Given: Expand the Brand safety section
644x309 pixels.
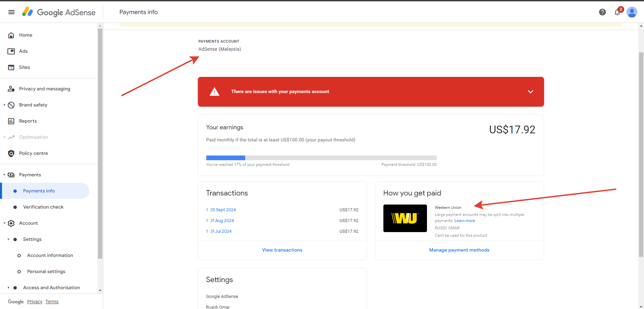Looking at the screenshot, I should click(4, 105).
